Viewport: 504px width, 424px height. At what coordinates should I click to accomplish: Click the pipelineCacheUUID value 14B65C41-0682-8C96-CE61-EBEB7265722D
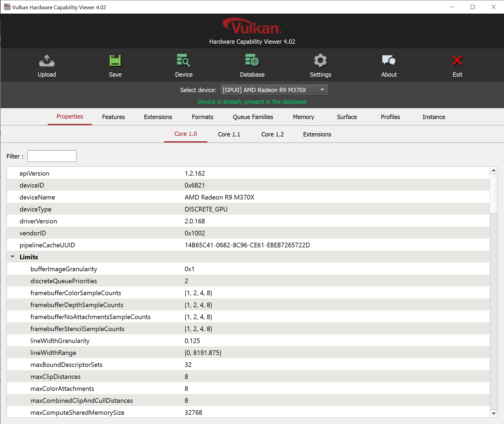tap(247, 245)
